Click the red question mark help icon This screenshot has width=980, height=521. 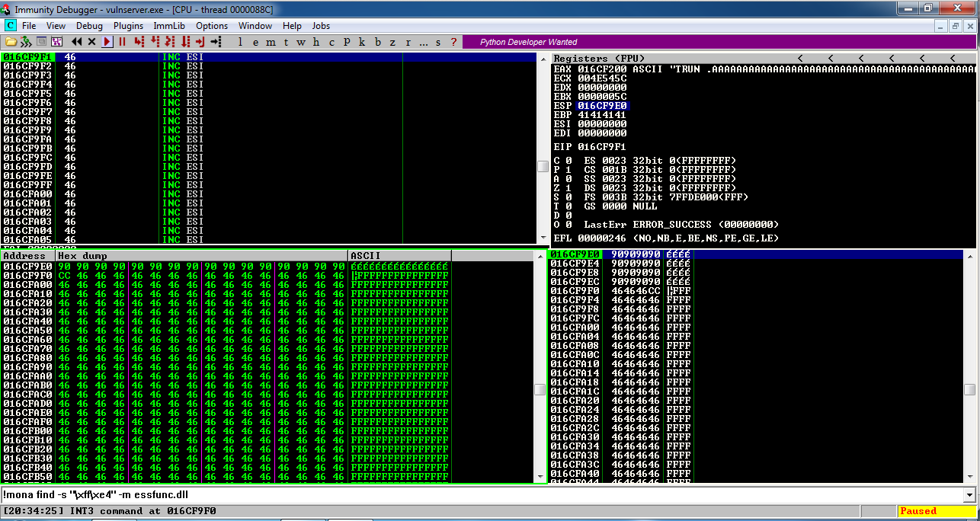[454, 42]
